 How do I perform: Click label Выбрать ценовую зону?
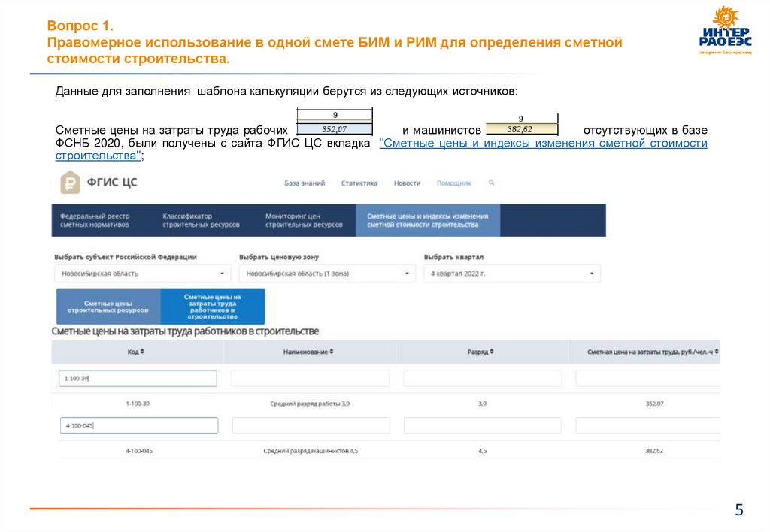click(x=279, y=257)
